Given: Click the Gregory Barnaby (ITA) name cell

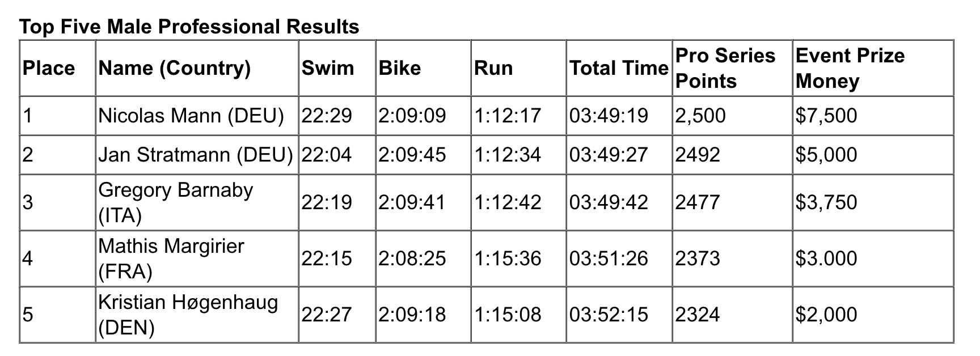Looking at the screenshot, I should 197,202.
